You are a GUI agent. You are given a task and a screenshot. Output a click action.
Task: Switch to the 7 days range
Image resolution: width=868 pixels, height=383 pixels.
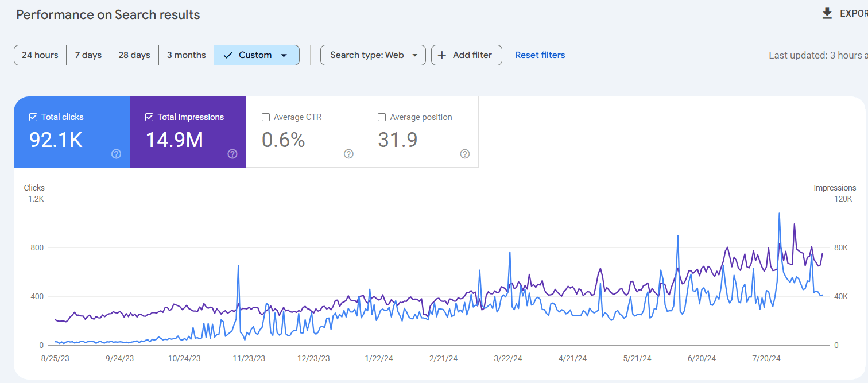tap(88, 55)
